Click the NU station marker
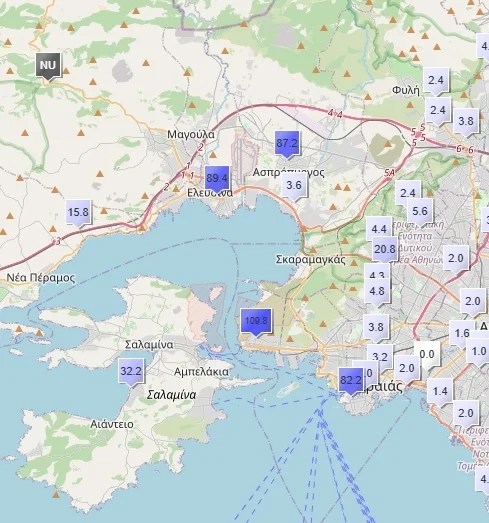This screenshot has width=489, height=523. pyautogui.click(x=48, y=66)
